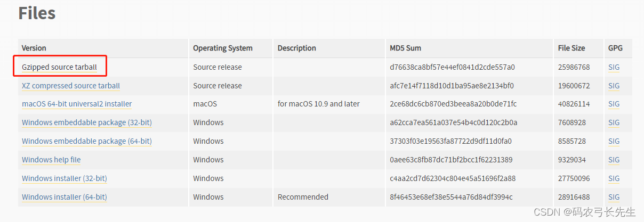This screenshot has height=222, width=644.
Task: Open SIG for Windows installer (32-bit)
Action: coord(614,178)
